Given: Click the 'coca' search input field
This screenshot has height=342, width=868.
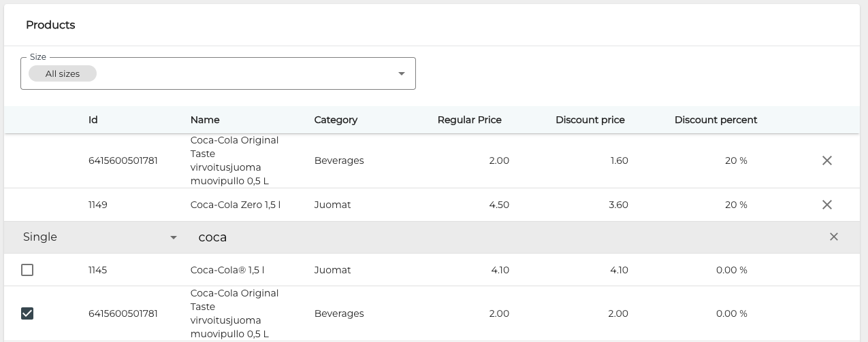Looking at the screenshot, I should point(477,237).
